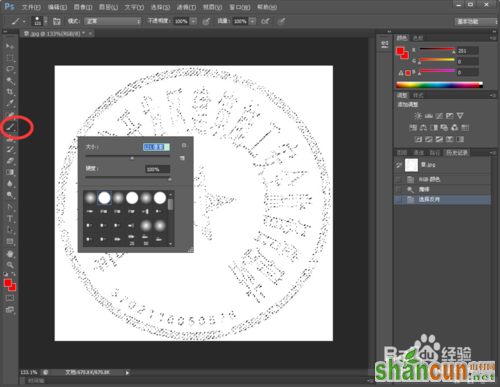This screenshot has height=387, width=500.
Task: Expand the opacity 100% dropdown arrow
Action: click(193, 21)
